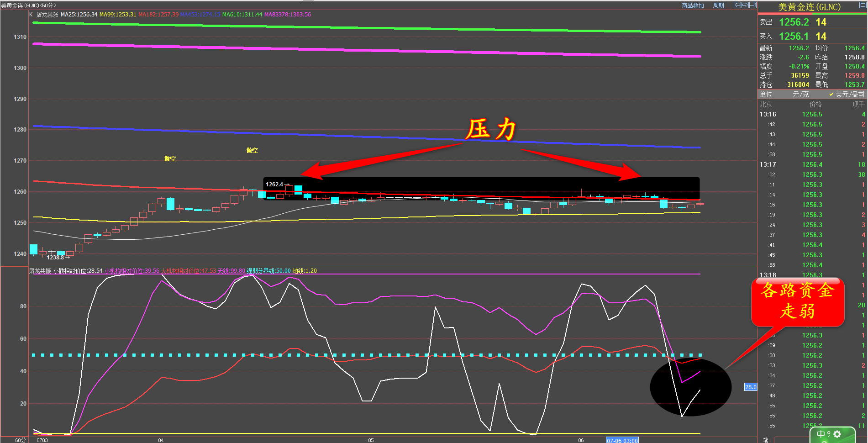The image size is (868, 443).
Task: Click the 价格 column header
Action: (x=815, y=104)
